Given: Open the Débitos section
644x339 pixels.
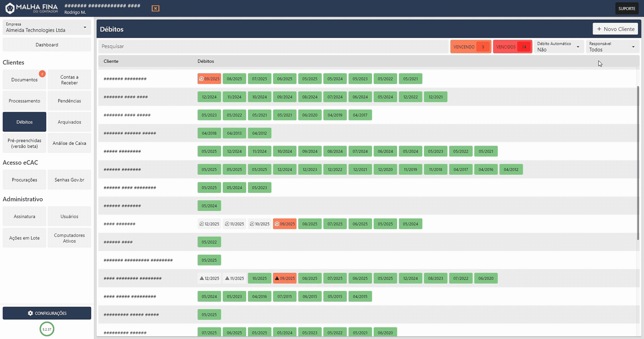Looking at the screenshot, I should tap(24, 122).
